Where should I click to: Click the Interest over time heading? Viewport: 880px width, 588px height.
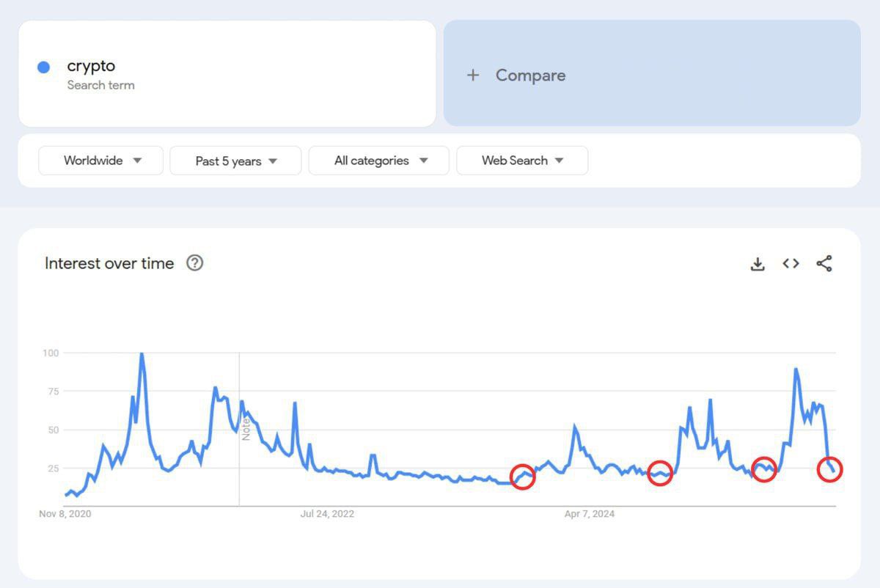[109, 263]
